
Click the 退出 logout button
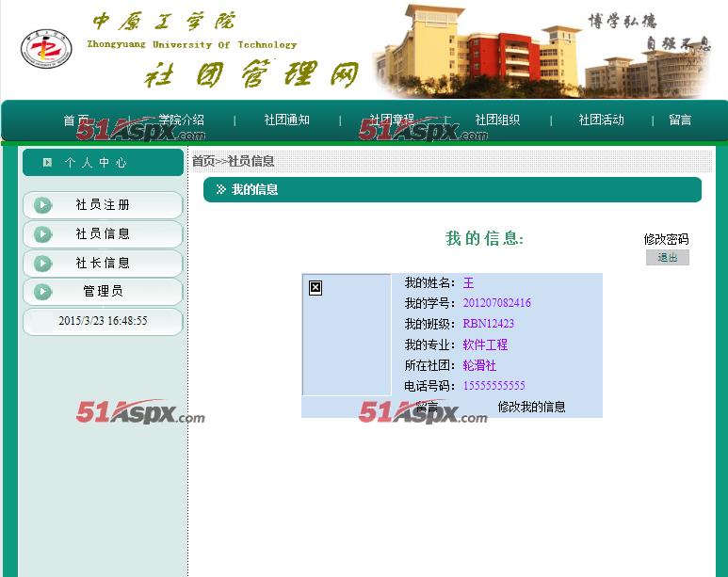668,257
